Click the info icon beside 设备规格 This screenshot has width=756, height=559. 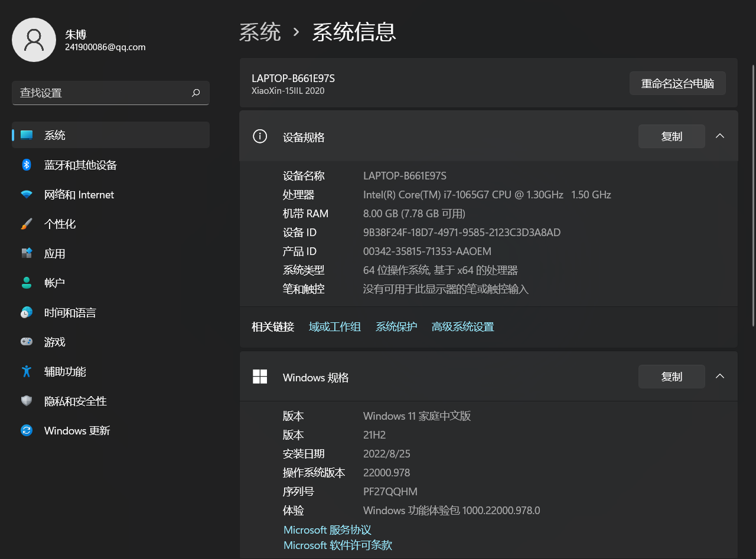(x=260, y=136)
